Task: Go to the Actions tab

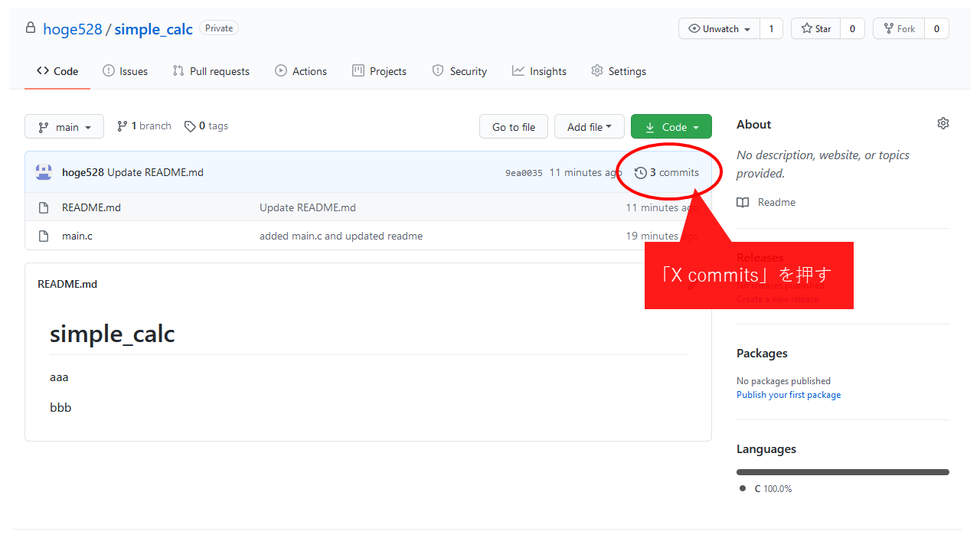Action: click(x=301, y=71)
